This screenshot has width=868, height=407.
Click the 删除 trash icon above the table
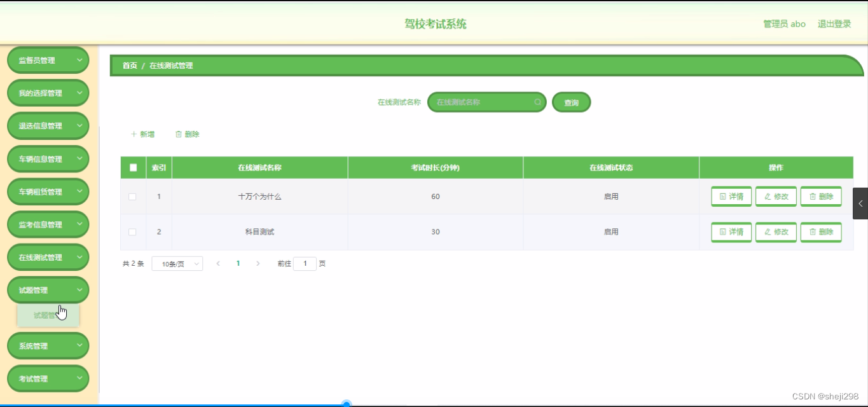(179, 134)
